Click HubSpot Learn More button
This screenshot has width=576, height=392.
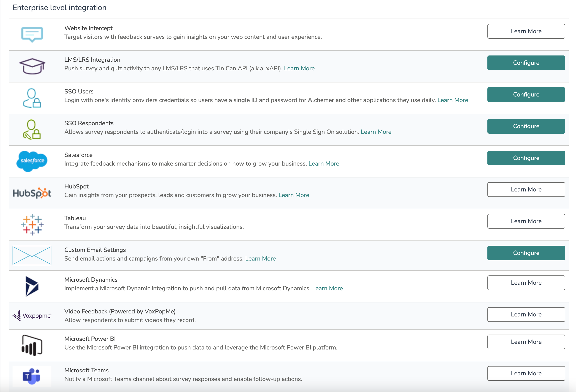[526, 190]
